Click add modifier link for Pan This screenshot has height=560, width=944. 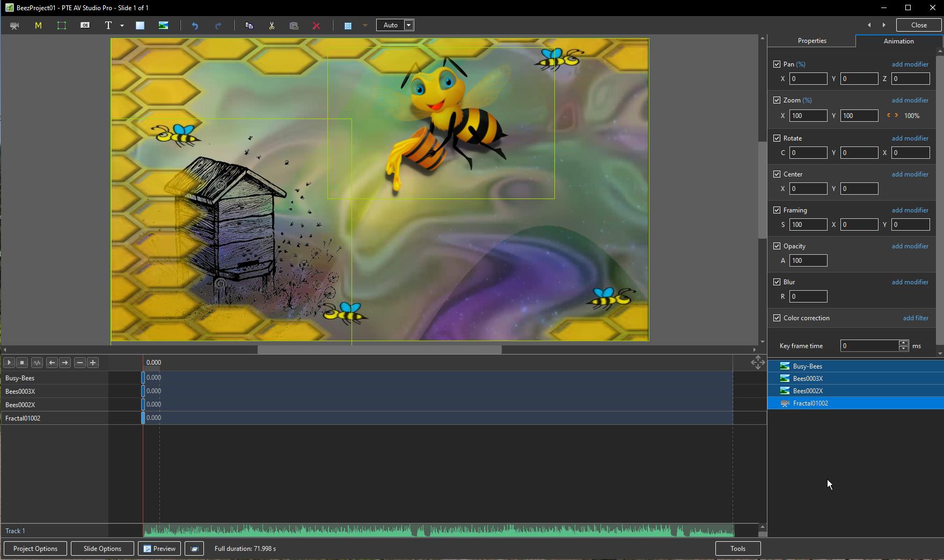910,64
